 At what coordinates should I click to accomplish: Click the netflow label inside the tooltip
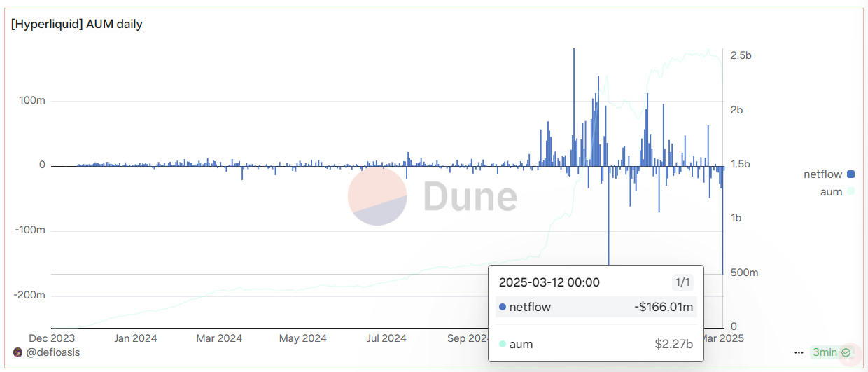pos(530,307)
